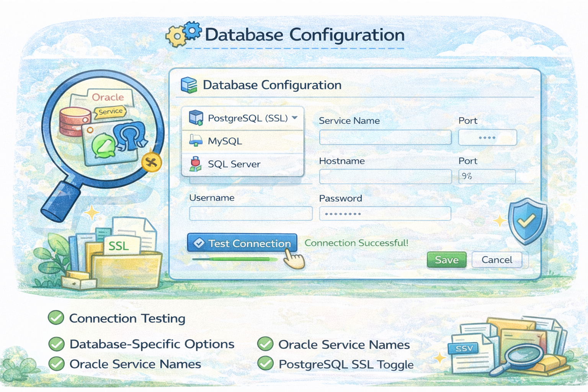The image size is (588, 392).
Task: Toggle the PostgreSQL SSL Toggle checkmark
Action: 265,363
